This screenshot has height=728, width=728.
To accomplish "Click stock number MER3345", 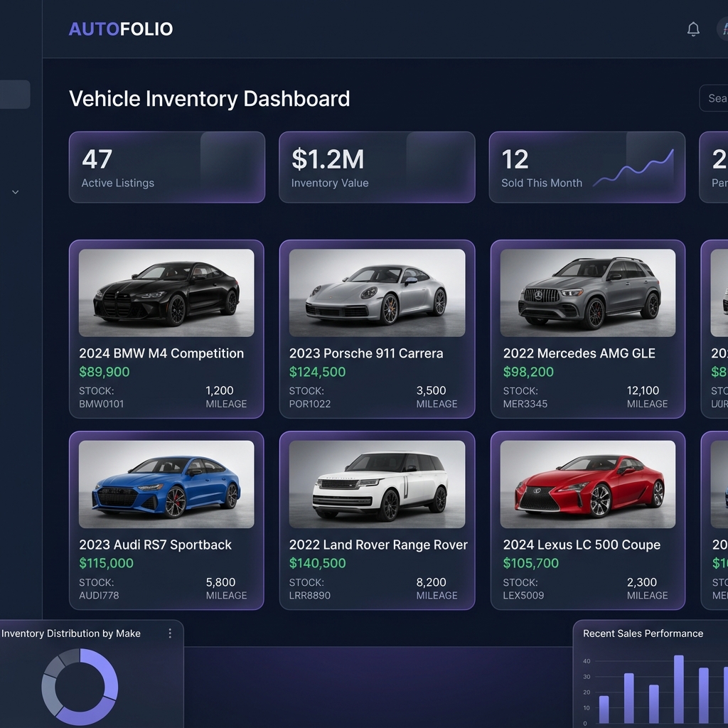I will pos(525,404).
